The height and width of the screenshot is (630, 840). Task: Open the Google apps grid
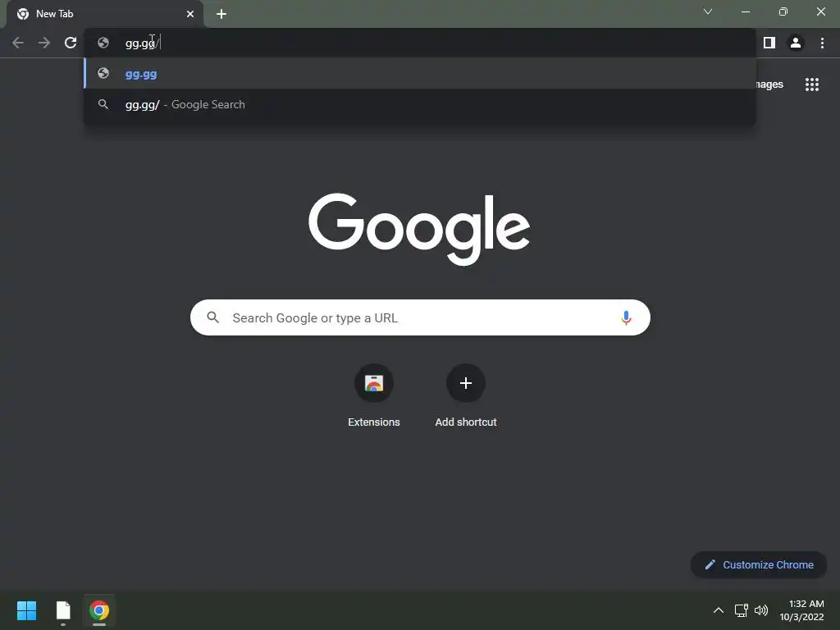[x=812, y=84]
